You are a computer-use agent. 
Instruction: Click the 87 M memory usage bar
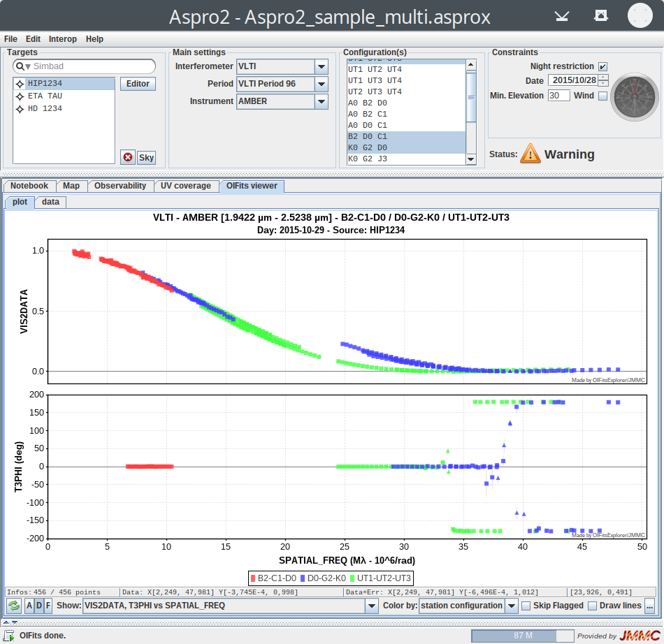click(523, 636)
